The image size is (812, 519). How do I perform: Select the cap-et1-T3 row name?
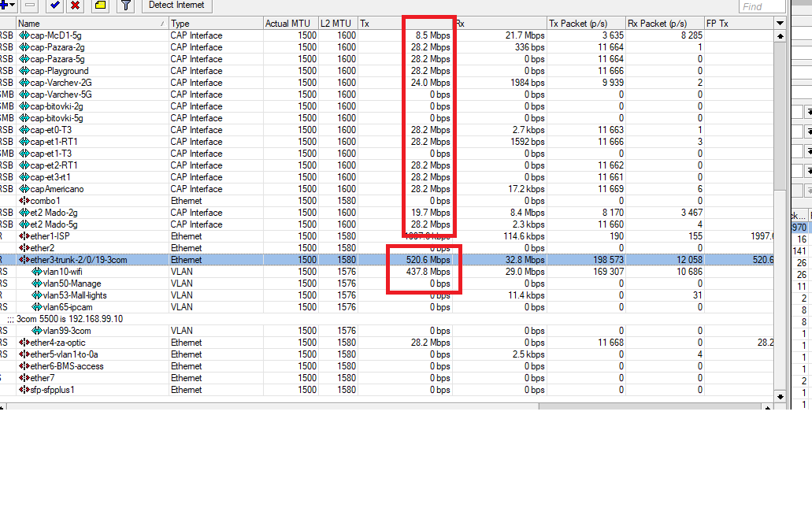[x=50, y=154]
